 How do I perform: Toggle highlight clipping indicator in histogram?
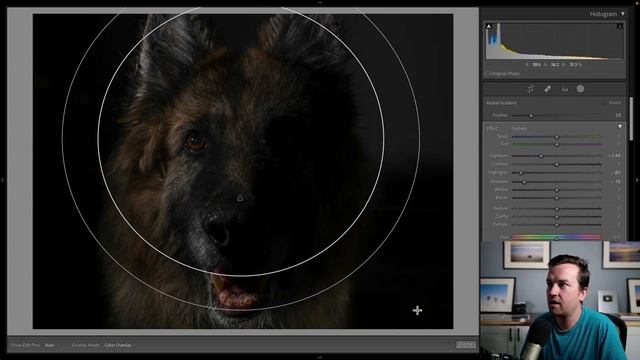click(x=620, y=26)
